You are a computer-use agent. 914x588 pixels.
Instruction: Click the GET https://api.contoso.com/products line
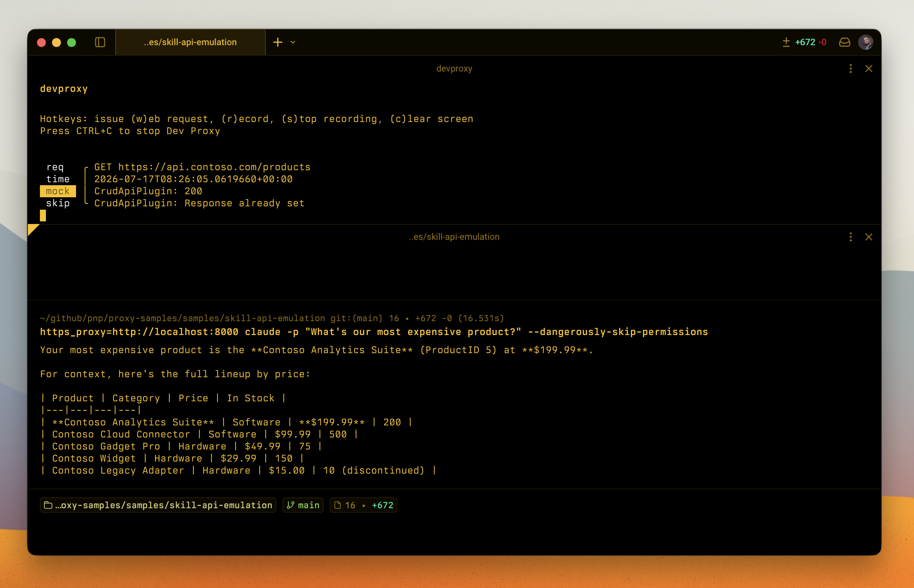pyautogui.click(x=203, y=167)
